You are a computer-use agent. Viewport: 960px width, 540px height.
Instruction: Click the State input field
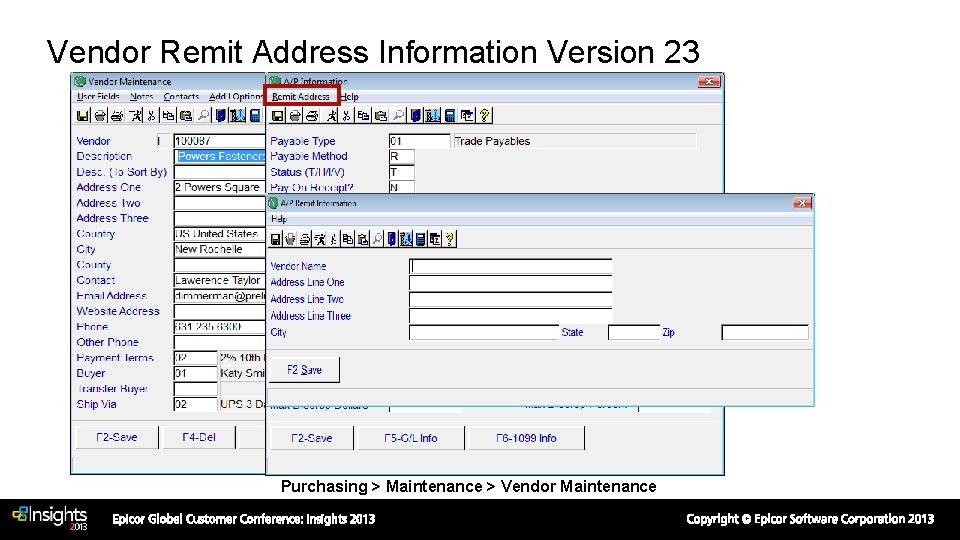(634, 332)
